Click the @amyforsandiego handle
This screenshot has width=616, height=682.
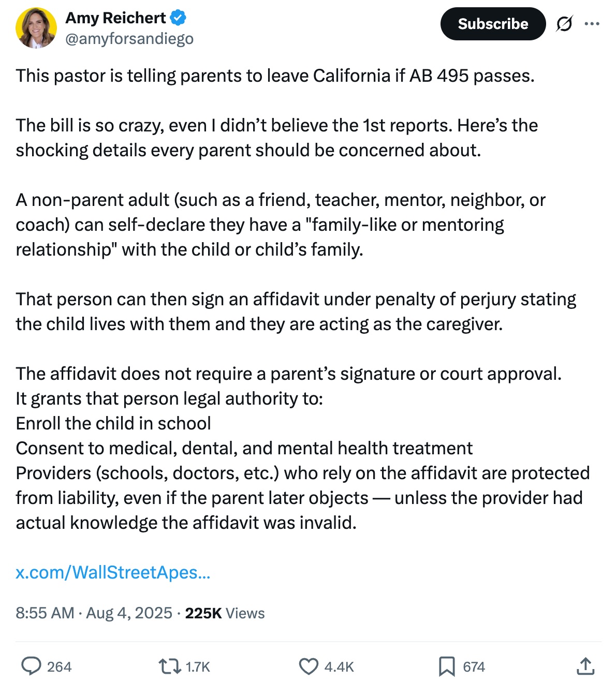click(x=129, y=39)
